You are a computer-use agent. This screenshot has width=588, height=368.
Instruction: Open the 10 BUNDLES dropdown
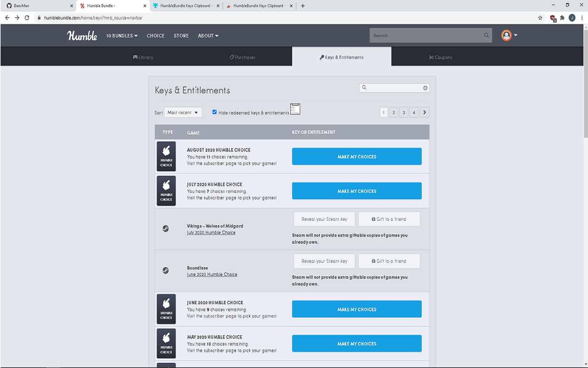tap(121, 35)
